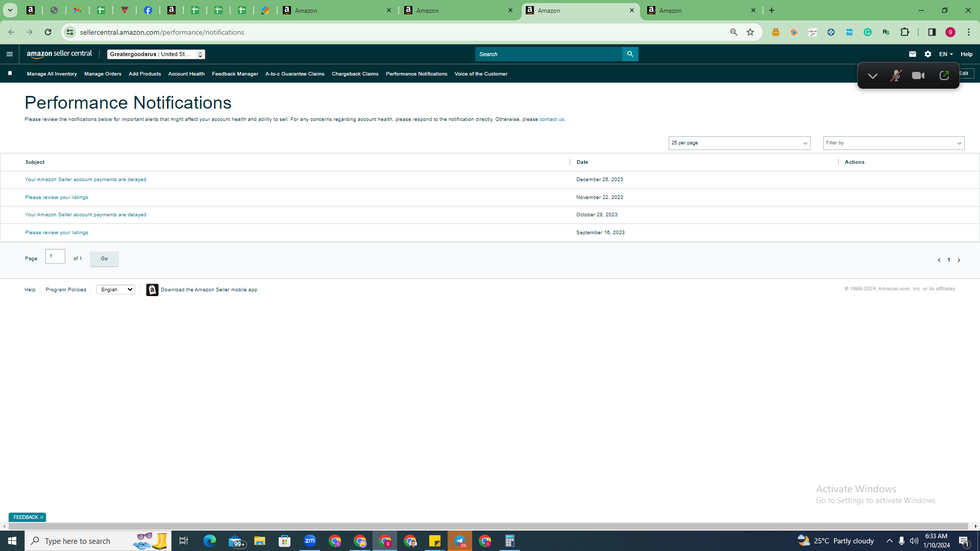
Task: Switch to the pinned Gmail tab
Action: tap(78, 10)
